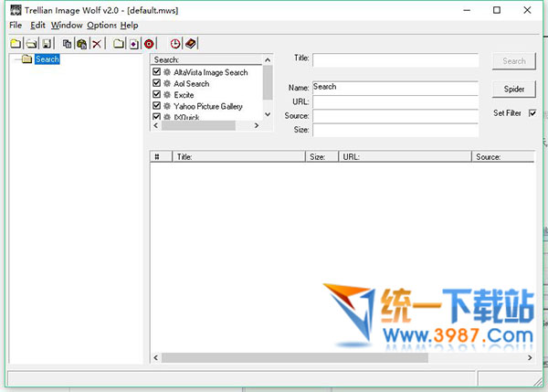Click the Name field containing Search
The width and height of the screenshot is (548, 392).
point(395,88)
